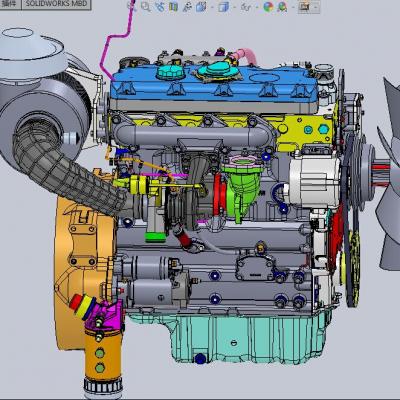The width and height of the screenshot is (400, 400).
Task: Click the View Orientation cube icon
Action: [x=201, y=6]
